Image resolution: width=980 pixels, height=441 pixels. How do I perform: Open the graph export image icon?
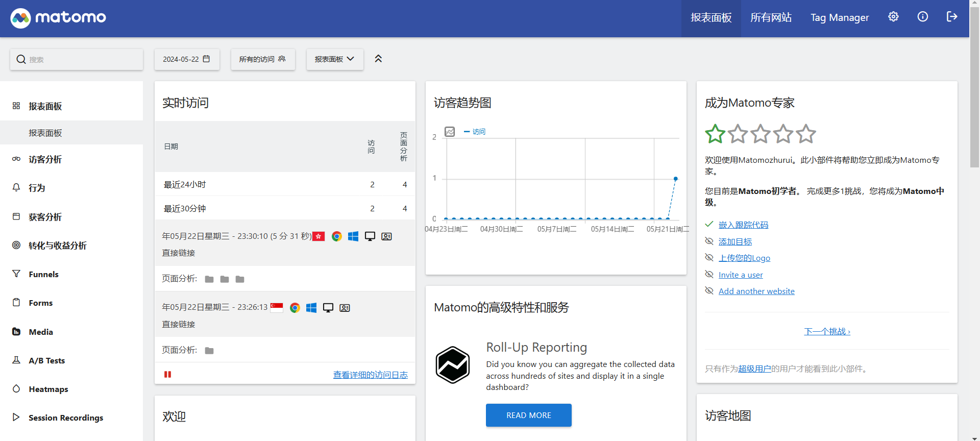click(450, 132)
